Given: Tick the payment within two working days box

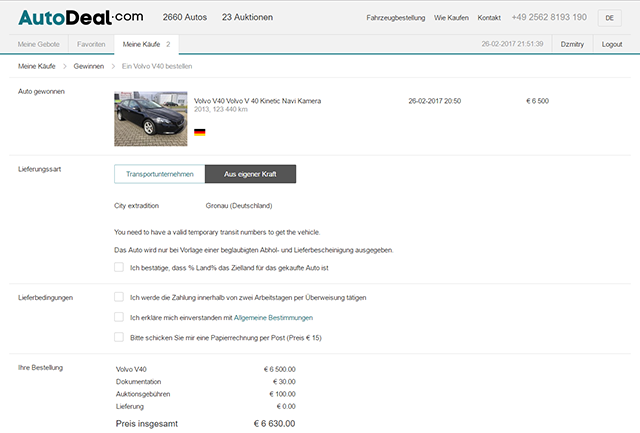Looking at the screenshot, I should point(119,297).
